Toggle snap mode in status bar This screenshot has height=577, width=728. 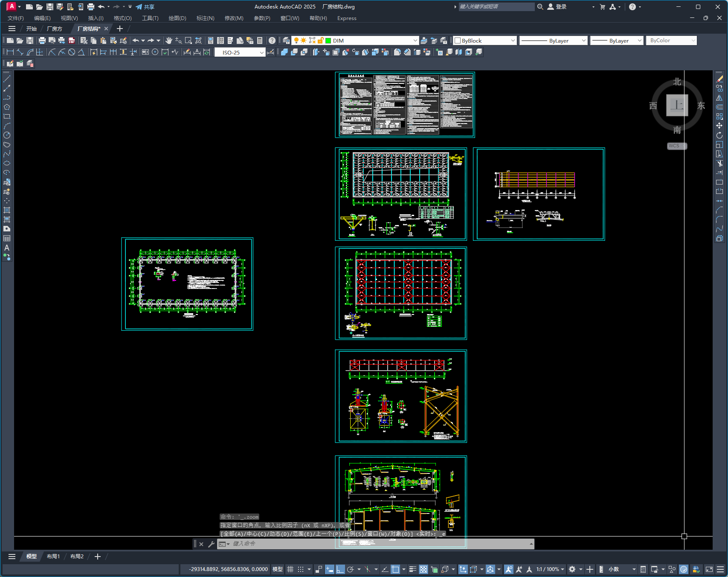coord(301,569)
